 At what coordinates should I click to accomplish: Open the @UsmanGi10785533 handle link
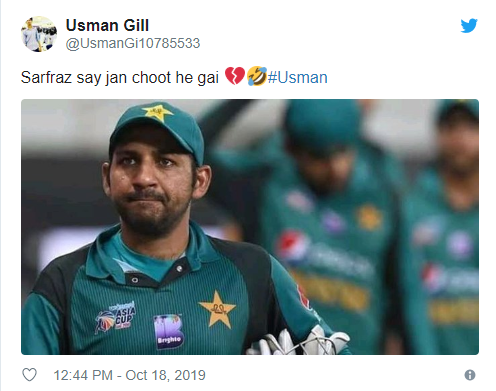point(133,43)
